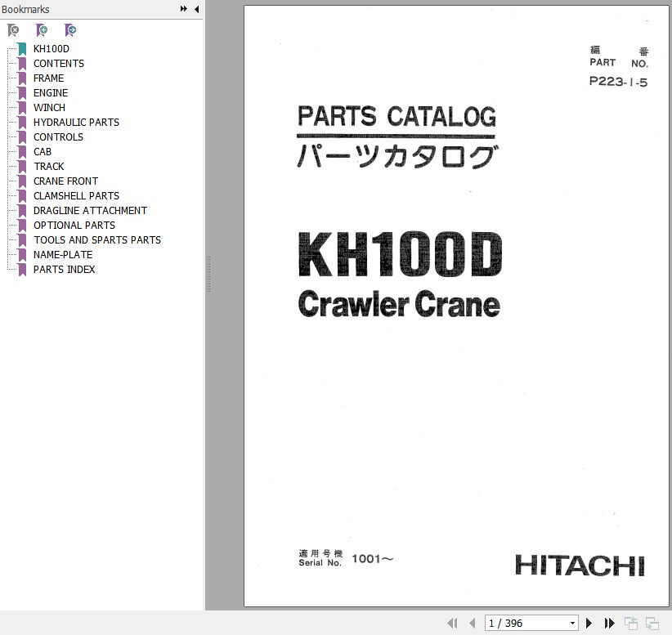672x635 pixels.
Task: Select the ENGINE bookmark
Action: (51, 93)
